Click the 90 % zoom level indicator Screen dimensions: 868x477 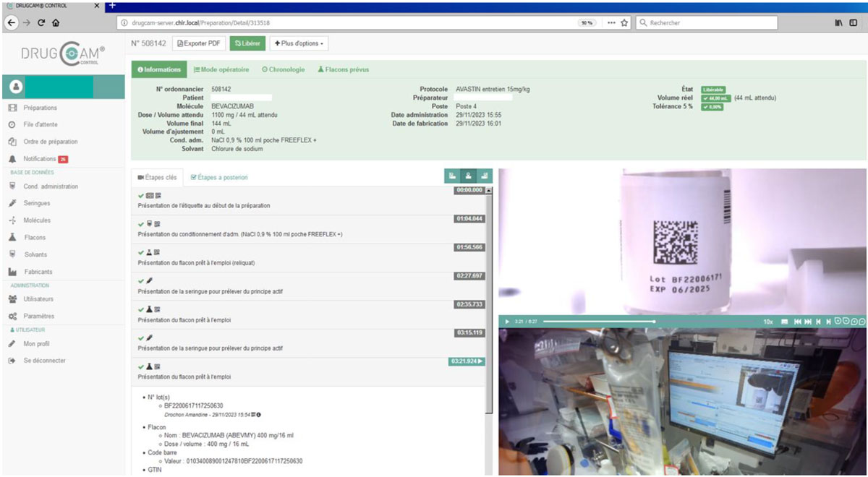[x=587, y=23]
